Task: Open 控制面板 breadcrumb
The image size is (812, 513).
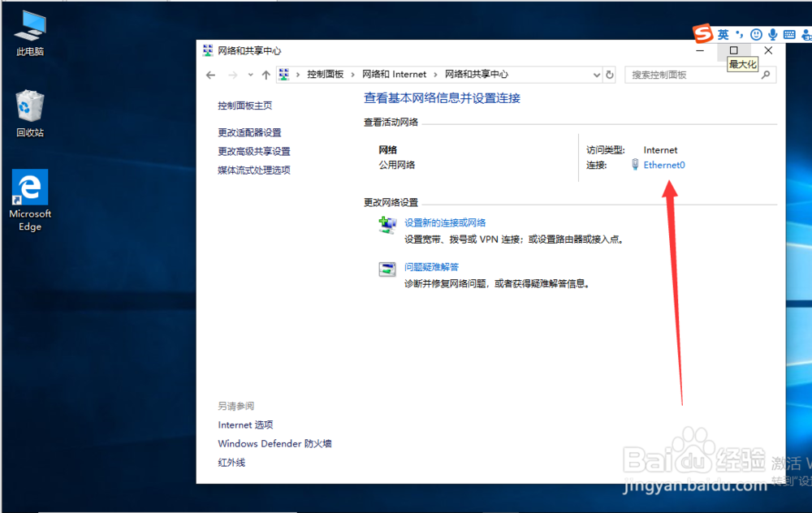Action: (326, 75)
